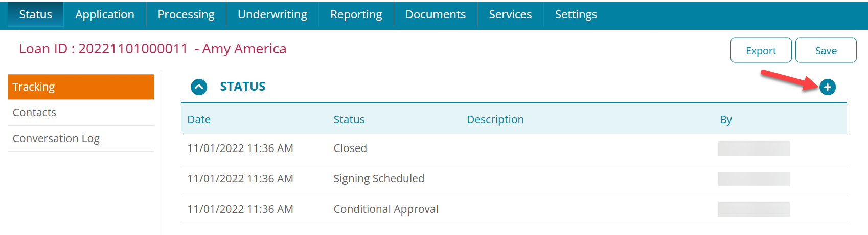
Task: Open the Application menu tab
Action: coord(105,14)
